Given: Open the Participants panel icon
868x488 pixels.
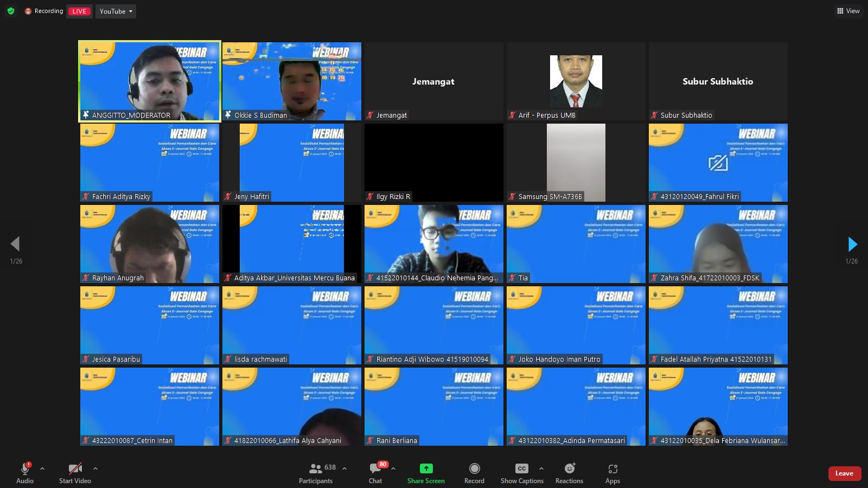Looking at the screenshot, I should [x=316, y=468].
